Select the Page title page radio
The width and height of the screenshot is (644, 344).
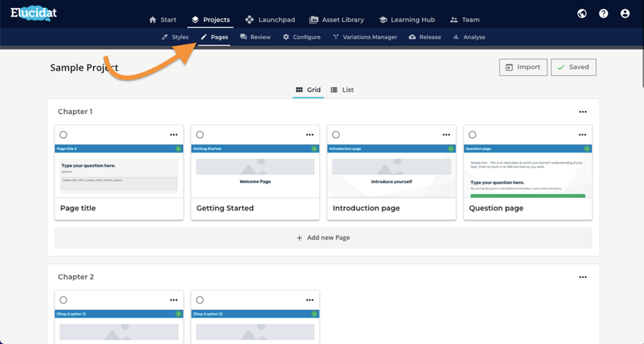tap(63, 135)
